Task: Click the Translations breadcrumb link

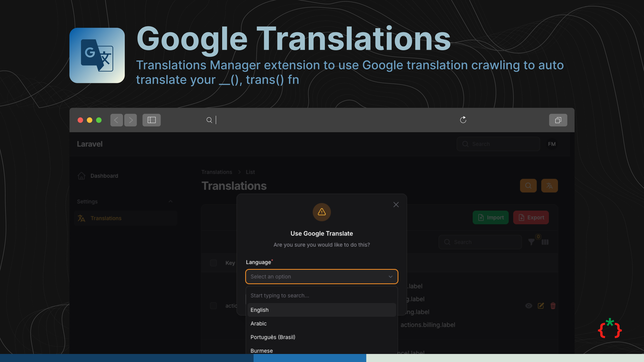Action: [217, 172]
